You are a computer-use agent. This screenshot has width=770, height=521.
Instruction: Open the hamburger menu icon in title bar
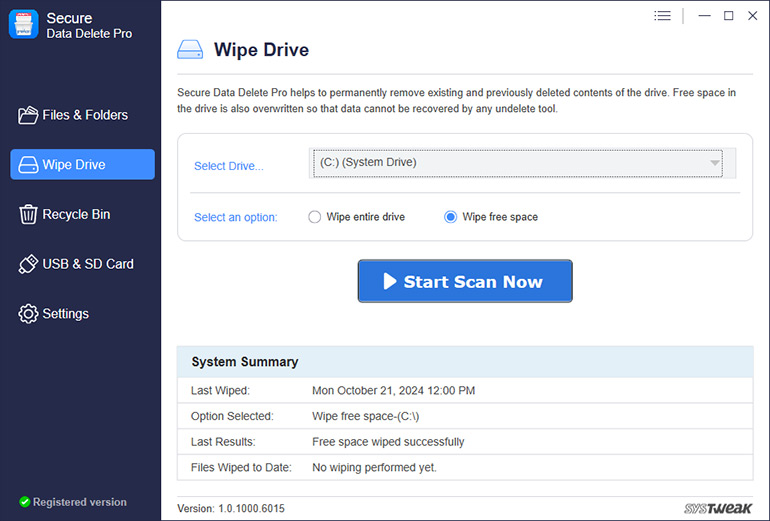click(x=662, y=16)
